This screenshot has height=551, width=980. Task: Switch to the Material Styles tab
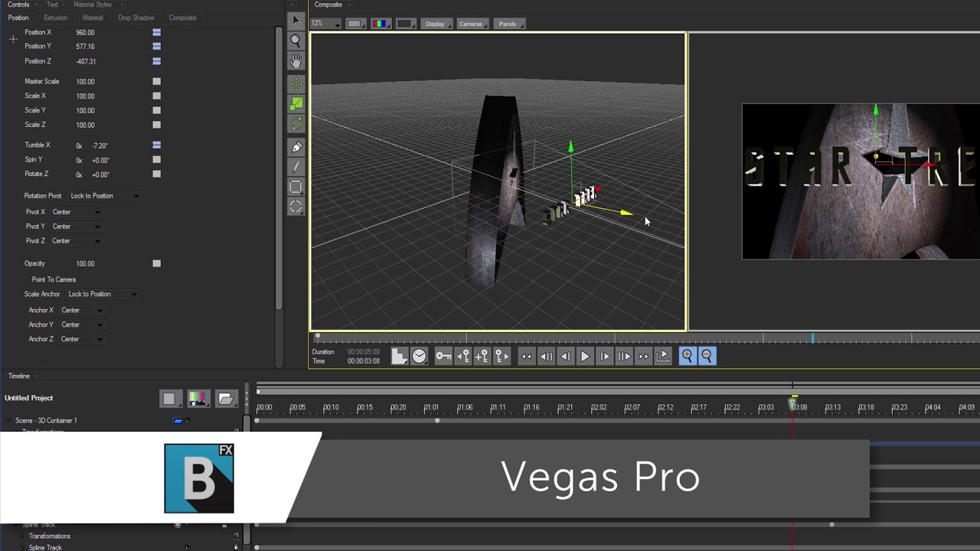[x=93, y=5]
